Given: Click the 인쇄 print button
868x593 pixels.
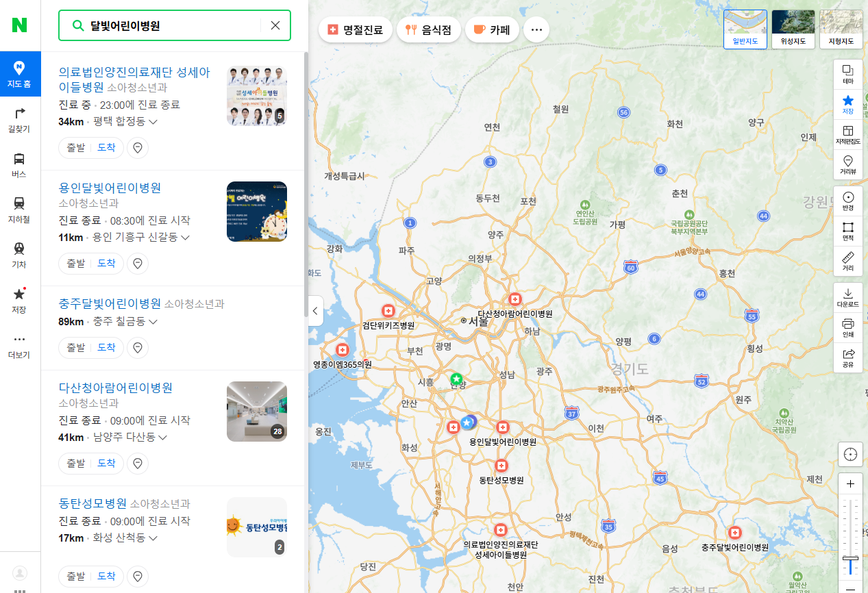Looking at the screenshot, I should [x=848, y=328].
